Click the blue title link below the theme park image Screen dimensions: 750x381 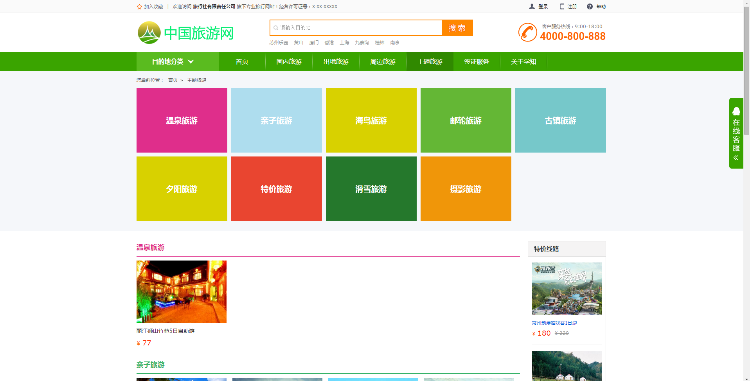click(x=555, y=323)
